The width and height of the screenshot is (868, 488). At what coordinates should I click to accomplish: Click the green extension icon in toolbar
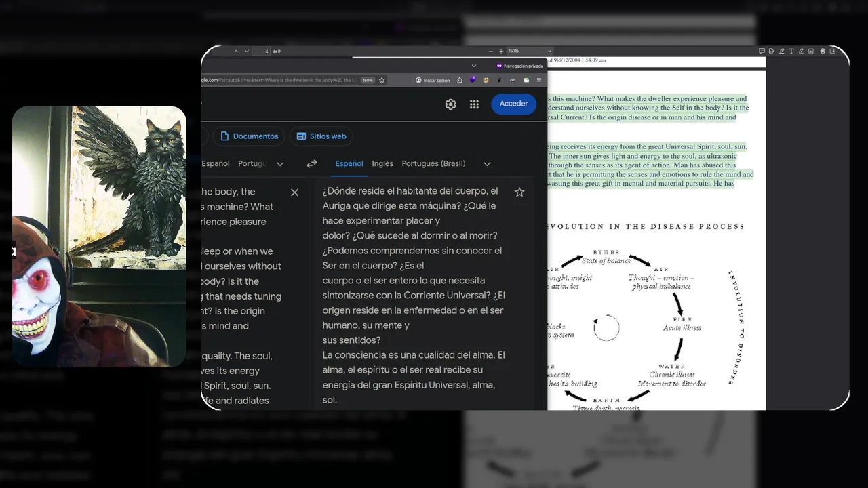click(x=526, y=80)
